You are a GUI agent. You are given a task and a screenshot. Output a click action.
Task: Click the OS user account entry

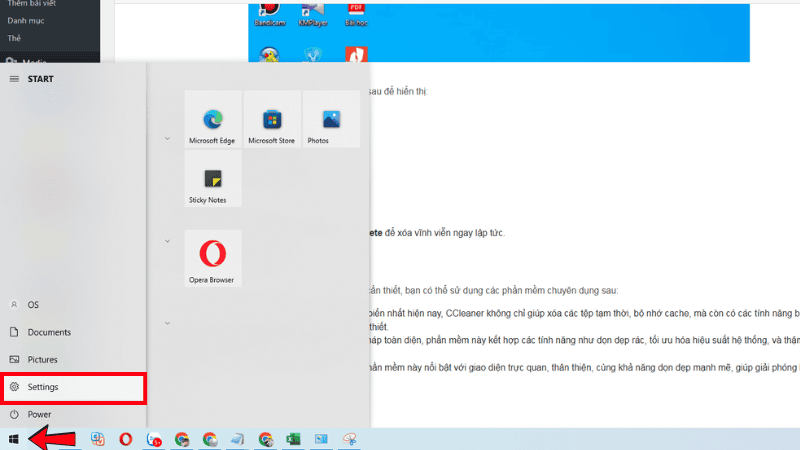[x=33, y=304]
